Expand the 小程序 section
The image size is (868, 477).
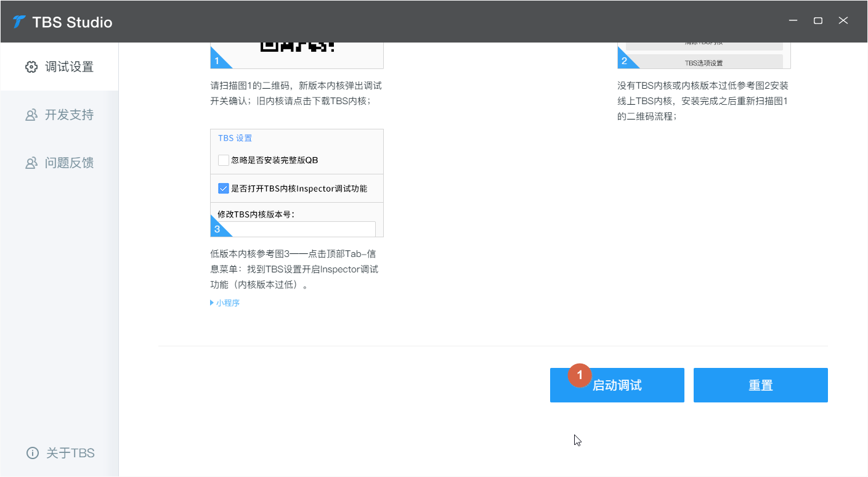pyautogui.click(x=225, y=303)
